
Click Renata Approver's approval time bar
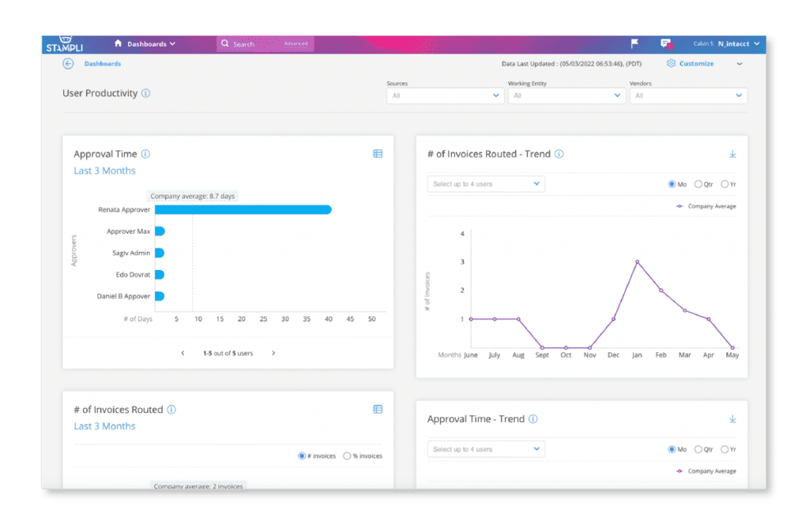coord(245,210)
